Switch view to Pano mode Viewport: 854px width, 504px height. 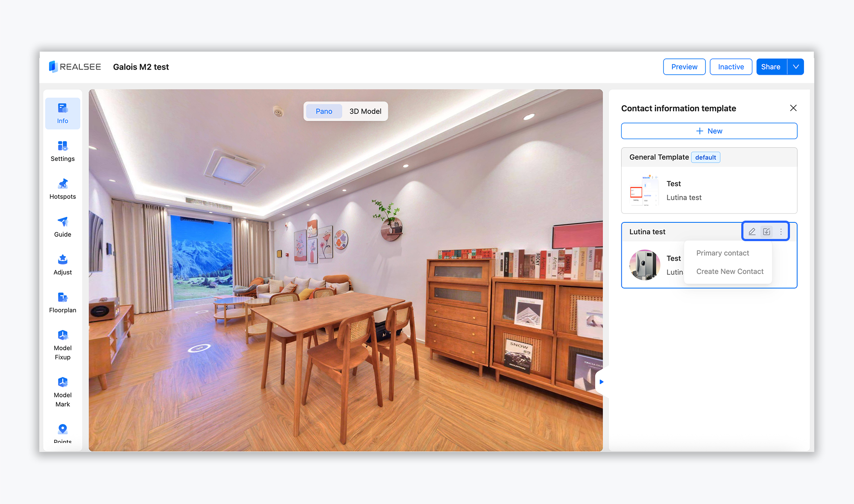[x=324, y=111]
